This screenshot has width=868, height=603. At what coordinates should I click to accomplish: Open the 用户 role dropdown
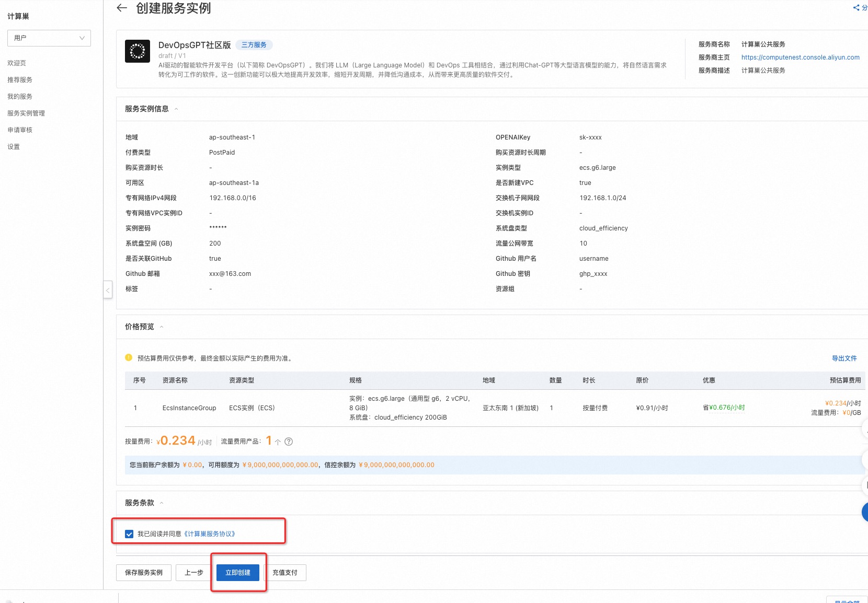(49, 38)
